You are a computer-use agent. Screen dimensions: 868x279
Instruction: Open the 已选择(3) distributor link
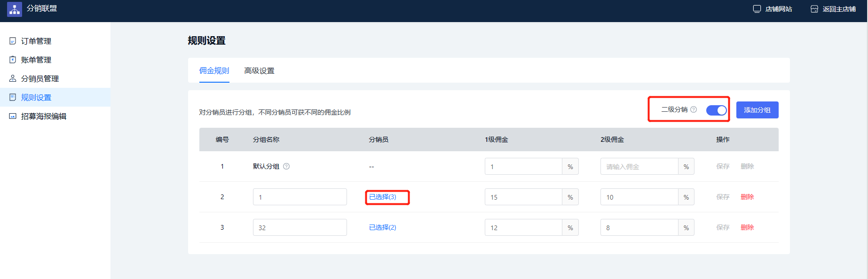click(383, 197)
